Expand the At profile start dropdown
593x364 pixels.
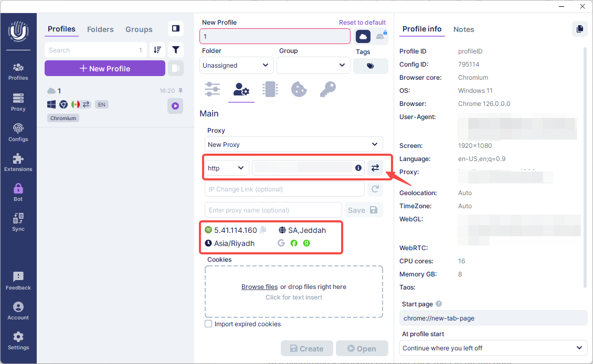coord(493,348)
